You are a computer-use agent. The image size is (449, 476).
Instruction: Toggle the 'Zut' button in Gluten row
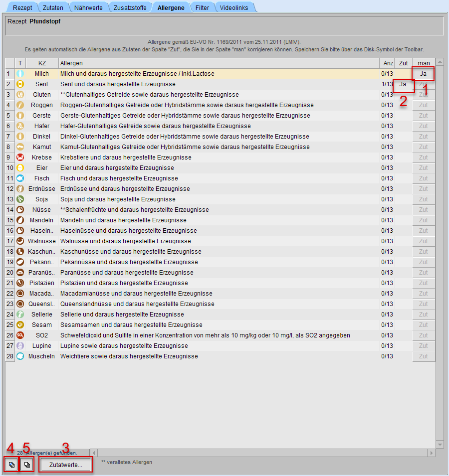point(423,95)
